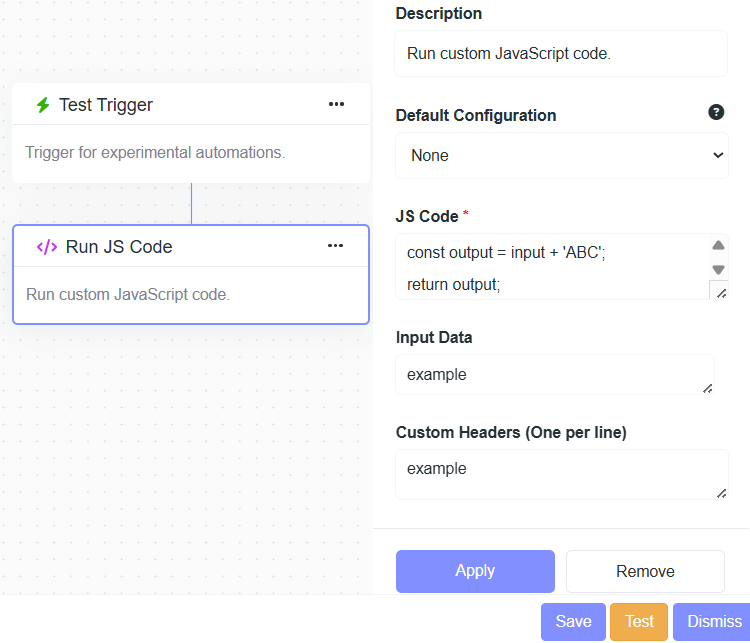Save the automation with the Save button
Image resolution: width=750 pixels, height=643 pixels.
coord(573,621)
